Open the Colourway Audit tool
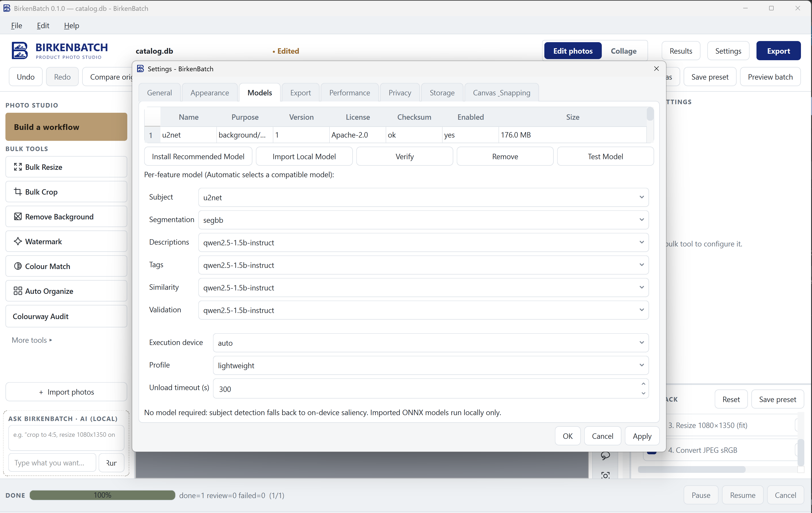The height and width of the screenshot is (513, 812). pyautogui.click(x=66, y=316)
